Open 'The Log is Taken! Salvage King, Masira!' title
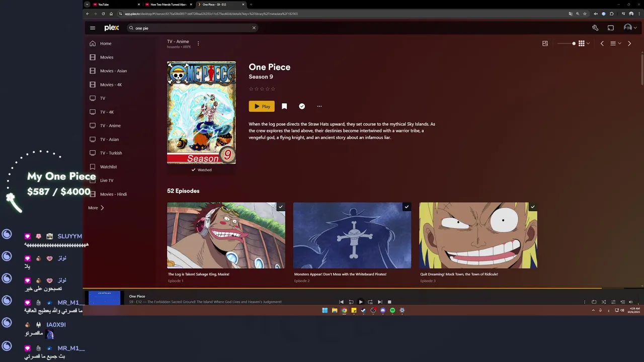This screenshot has width=644, height=362. 199,274
